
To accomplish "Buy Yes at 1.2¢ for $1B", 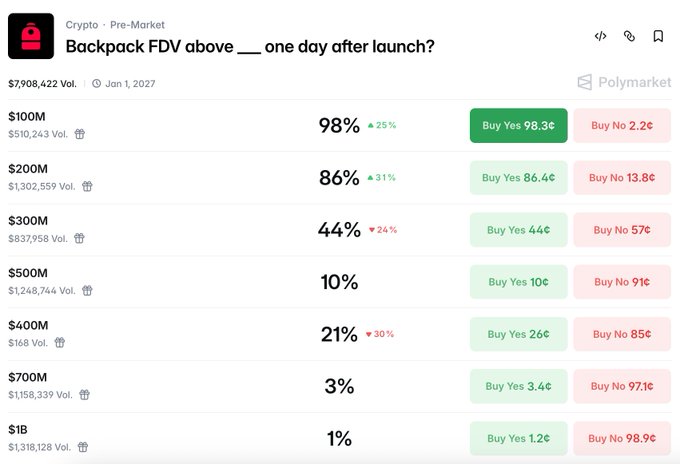I will [518, 438].
